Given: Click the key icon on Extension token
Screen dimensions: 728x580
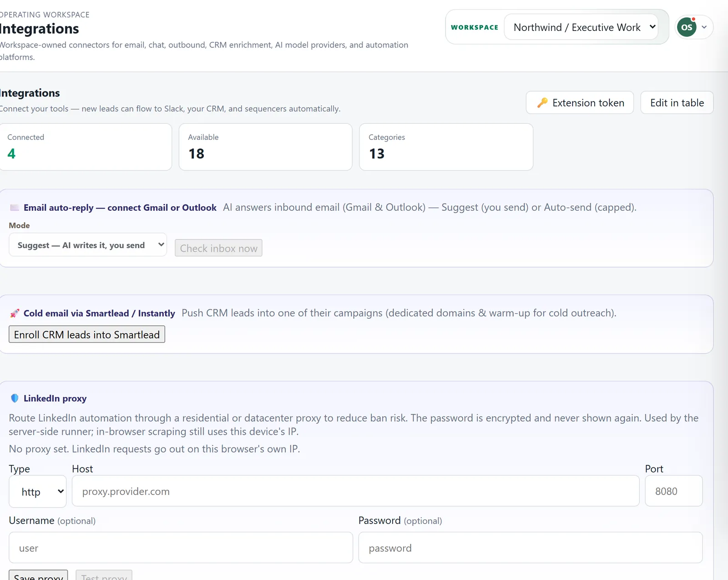Looking at the screenshot, I should [542, 103].
